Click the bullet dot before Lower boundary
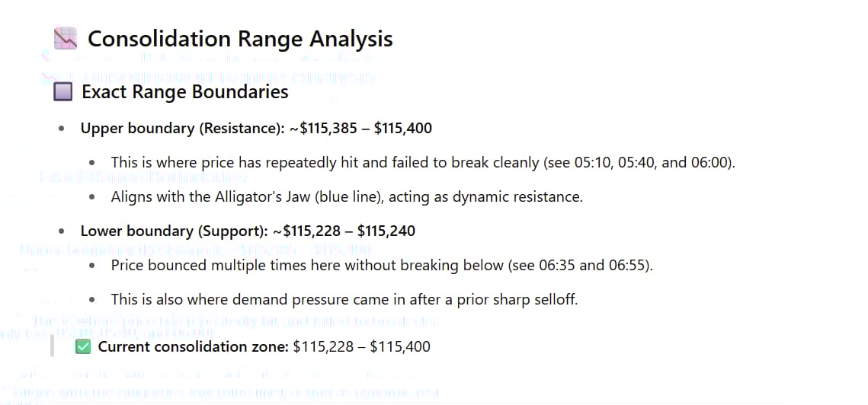 click(x=62, y=231)
